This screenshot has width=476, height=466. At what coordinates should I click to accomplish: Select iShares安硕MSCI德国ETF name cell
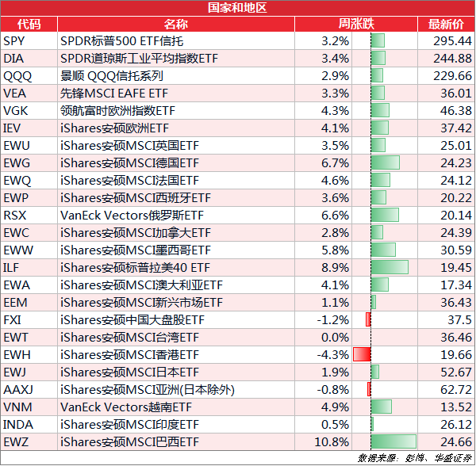(176, 162)
